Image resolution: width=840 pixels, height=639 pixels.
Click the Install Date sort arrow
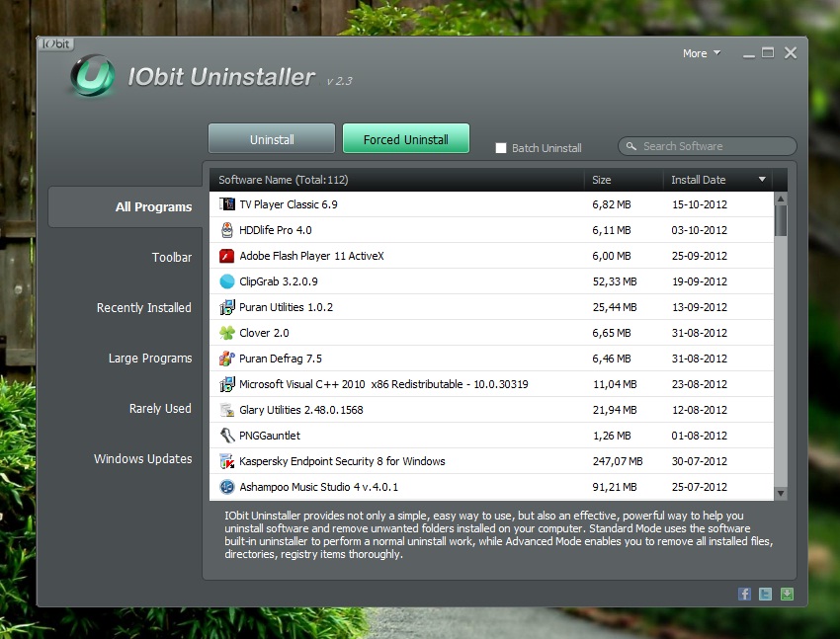762,180
